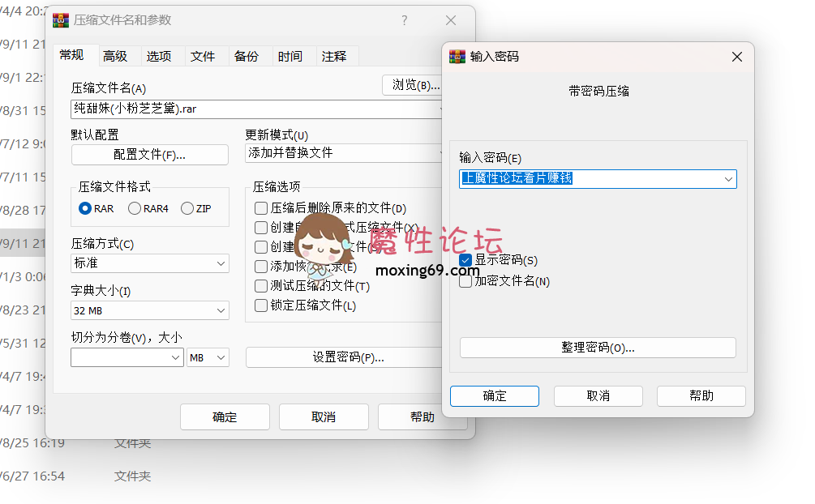Select the ZIP archive format radio button
Viewport: 815px width, 504px height.
click(x=188, y=208)
